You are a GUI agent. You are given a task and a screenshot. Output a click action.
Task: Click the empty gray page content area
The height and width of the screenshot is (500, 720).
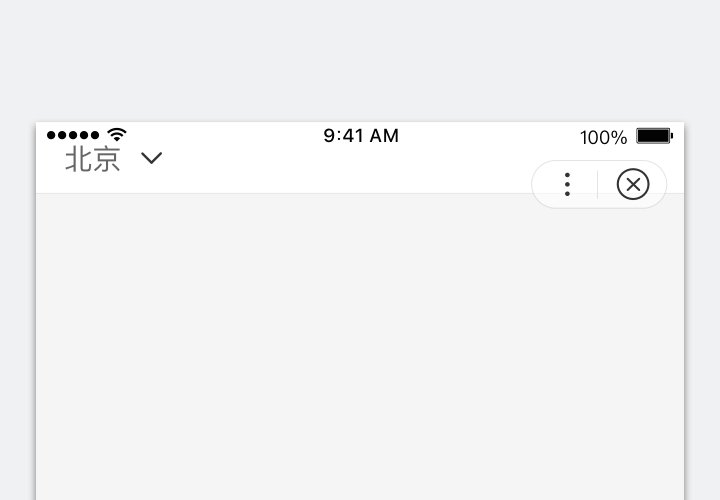click(x=360, y=350)
